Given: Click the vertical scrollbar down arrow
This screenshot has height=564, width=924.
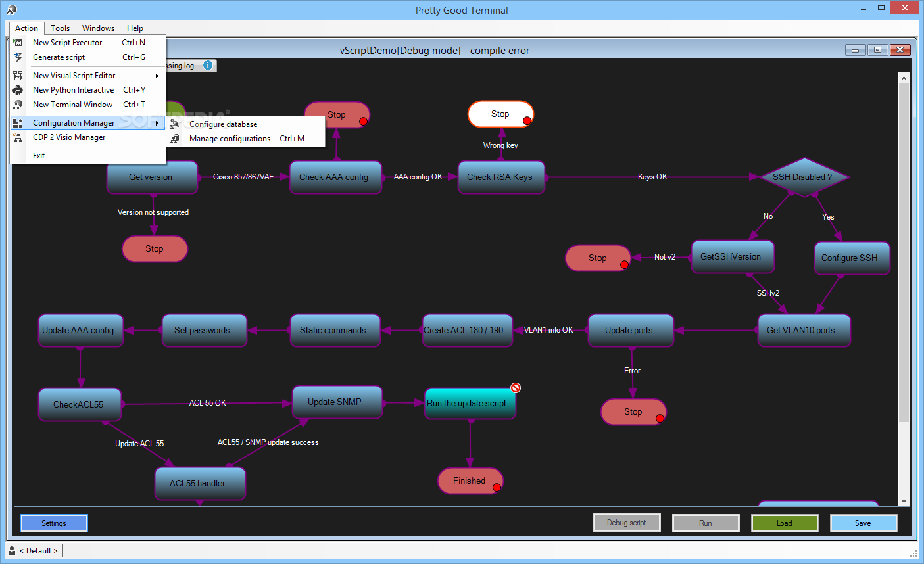Looking at the screenshot, I should tap(904, 500).
